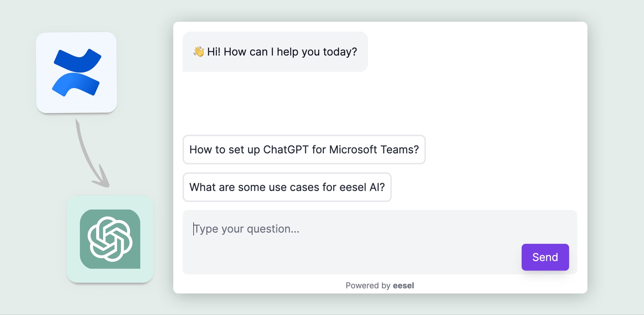
Task: Click the waving hand emoji
Action: (x=199, y=52)
